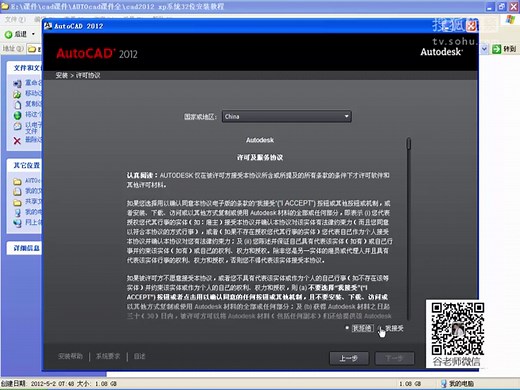Click the AUTOcad folder icon under 其它位置

(x=17, y=181)
